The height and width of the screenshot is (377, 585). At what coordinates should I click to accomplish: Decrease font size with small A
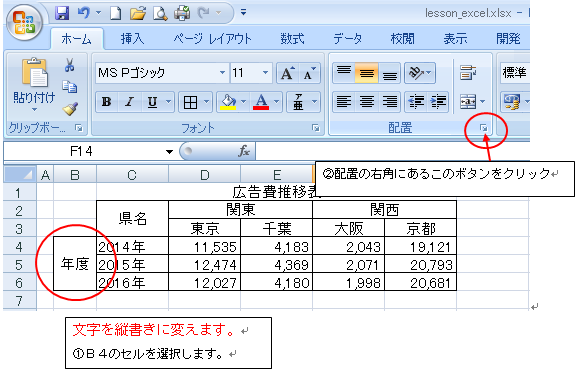pyautogui.click(x=309, y=73)
